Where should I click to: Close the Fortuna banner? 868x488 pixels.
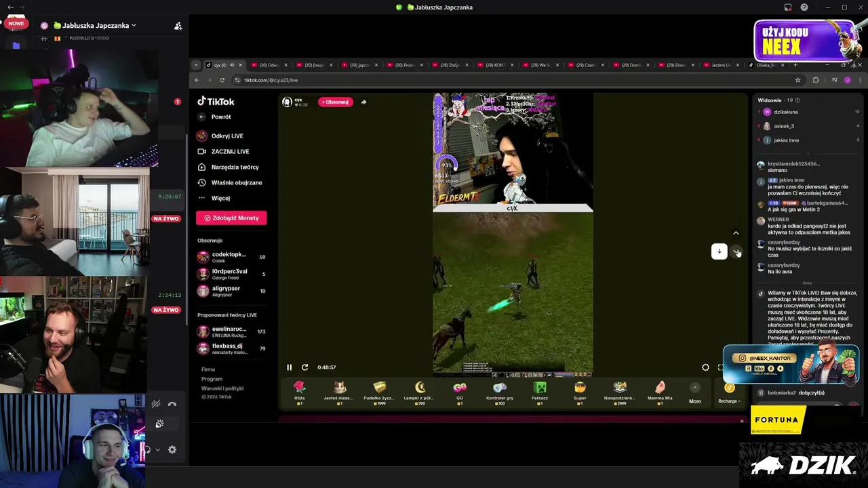[x=742, y=421]
